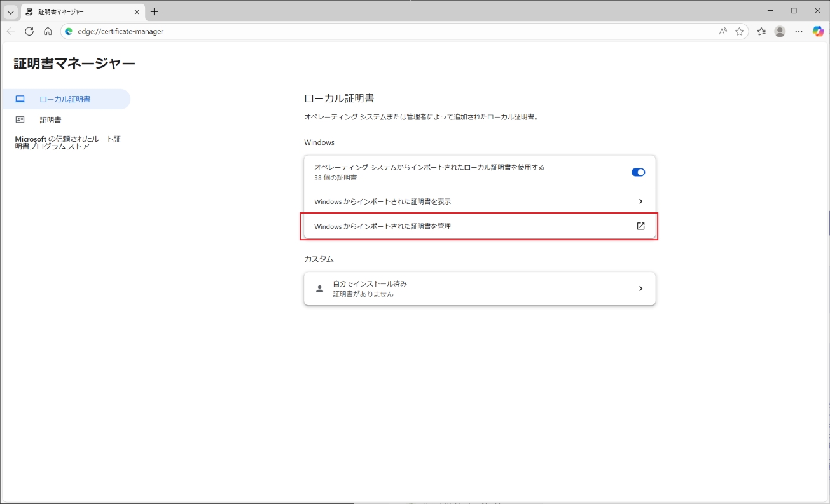
Task: Select ローカル証明書 in the sidebar
Action: click(x=65, y=99)
